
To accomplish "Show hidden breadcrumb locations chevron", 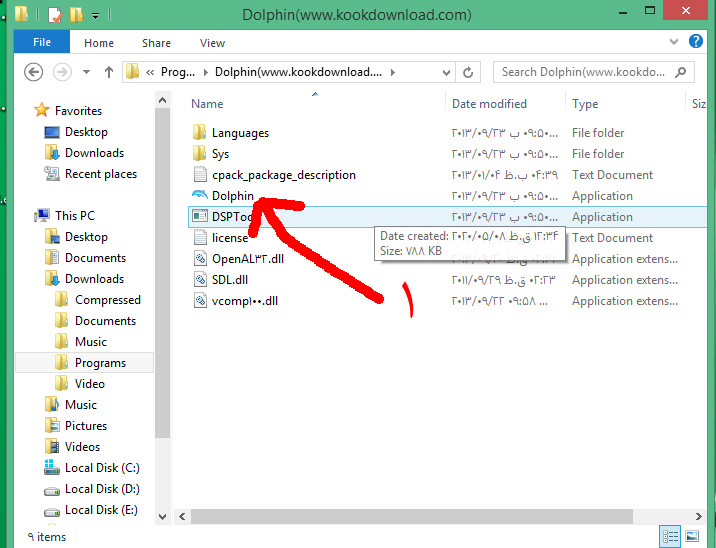I will tap(150, 72).
